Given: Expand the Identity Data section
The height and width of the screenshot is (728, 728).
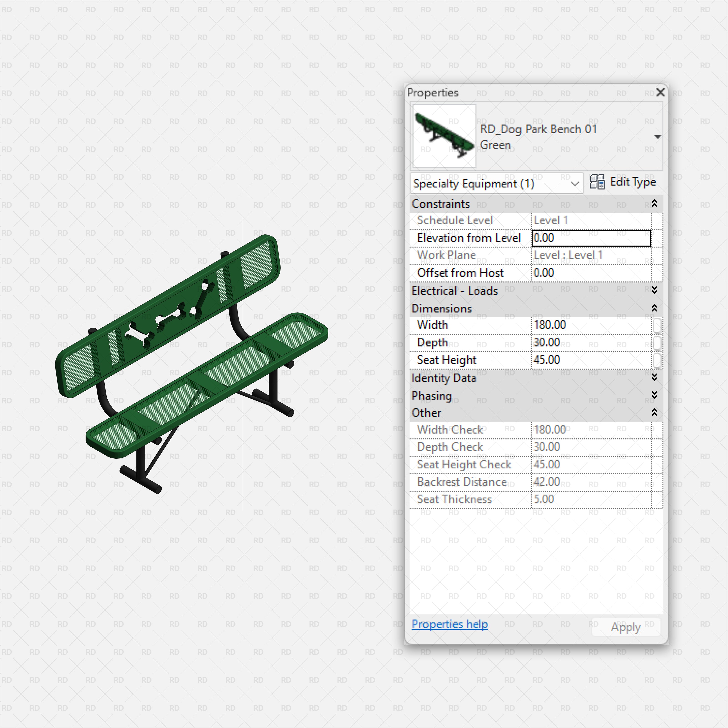Looking at the screenshot, I should [654, 378].
